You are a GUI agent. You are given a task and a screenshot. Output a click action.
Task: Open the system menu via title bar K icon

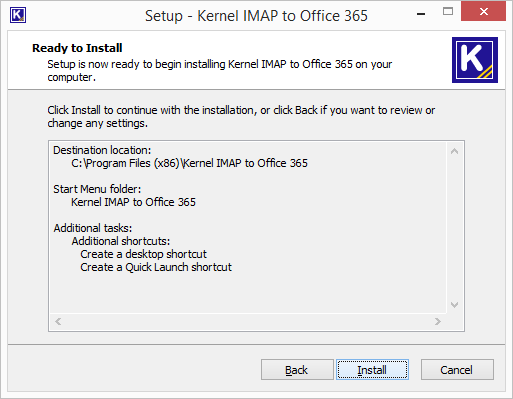click(18, 15)
